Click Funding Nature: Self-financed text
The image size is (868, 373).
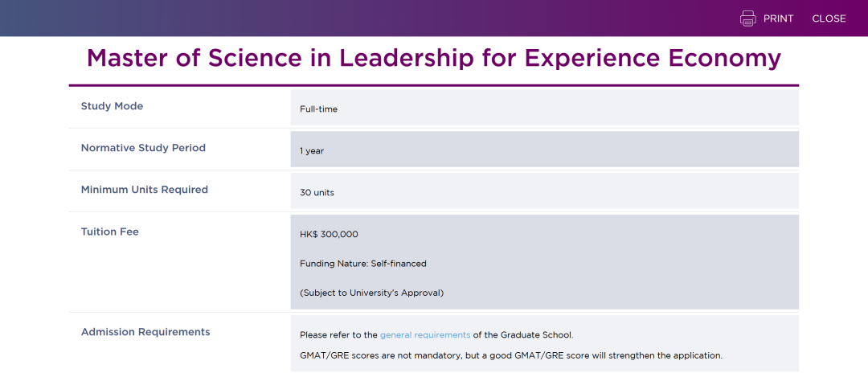coord(363,264)
